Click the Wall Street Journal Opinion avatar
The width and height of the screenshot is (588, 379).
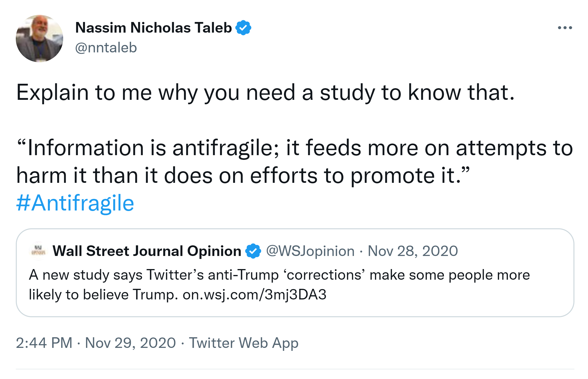(38, 251)
